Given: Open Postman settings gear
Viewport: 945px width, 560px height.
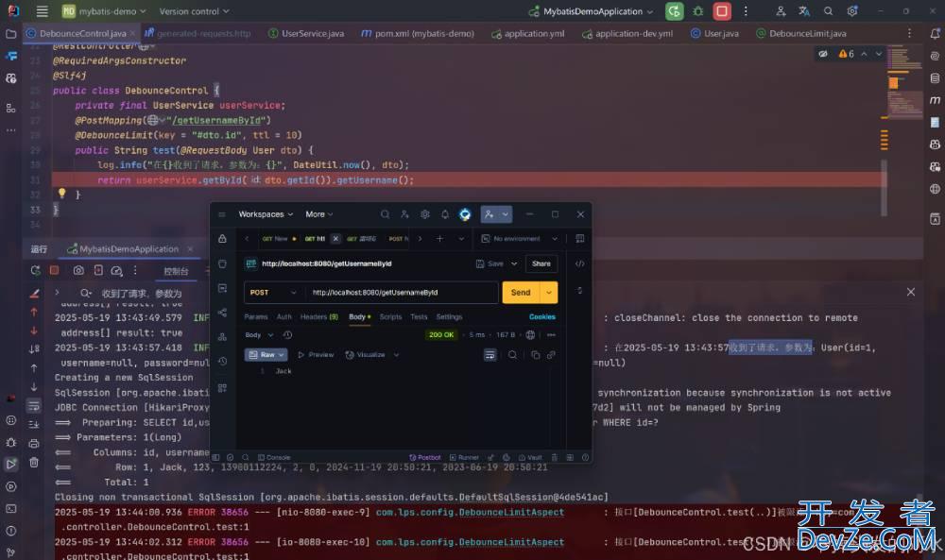Looking at the screenshot, I should coord(425,214).
